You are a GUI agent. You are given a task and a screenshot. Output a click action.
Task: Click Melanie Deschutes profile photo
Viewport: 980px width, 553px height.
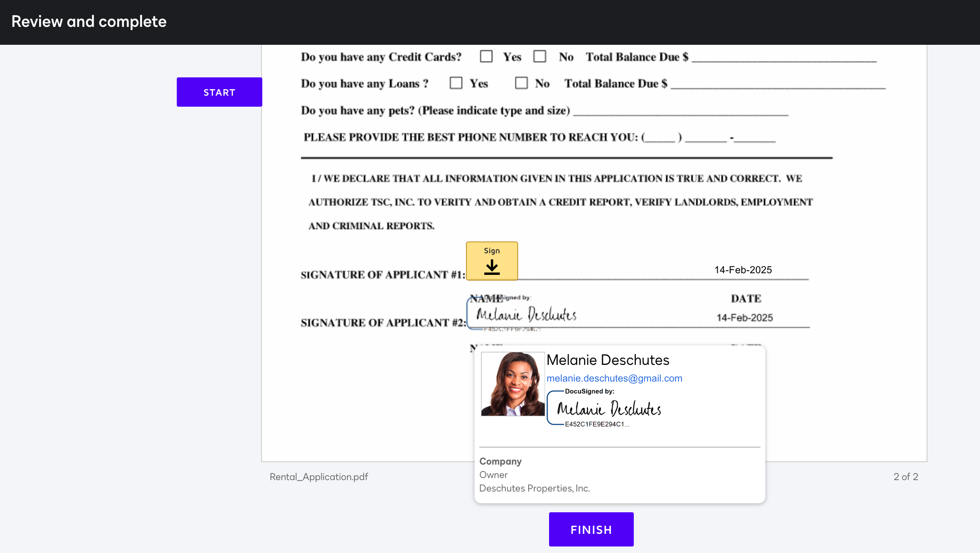click(x=512, y=384)
